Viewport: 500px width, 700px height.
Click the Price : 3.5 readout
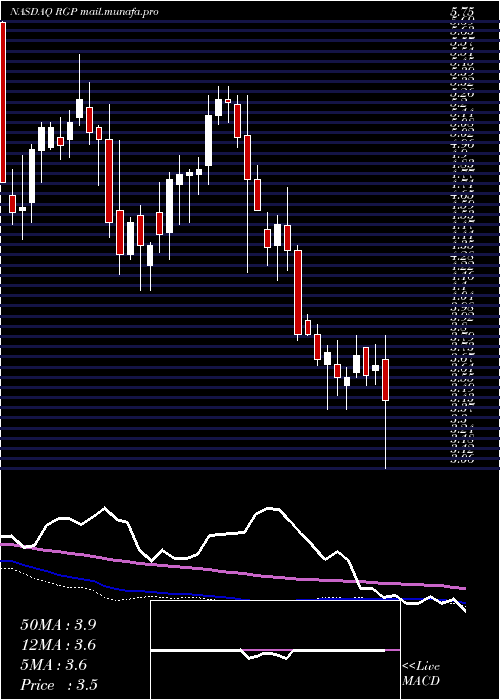pos(59,685)
